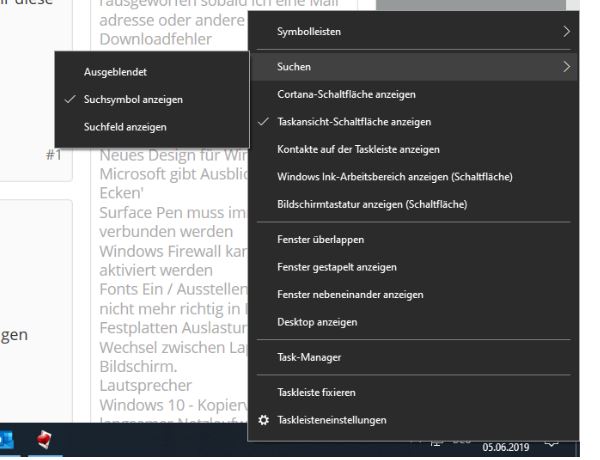This screenshot has width=600, height=460.
Task: Expand the Suchen submenu chevron
Action: pyautogui.click(x=567, y=67)
